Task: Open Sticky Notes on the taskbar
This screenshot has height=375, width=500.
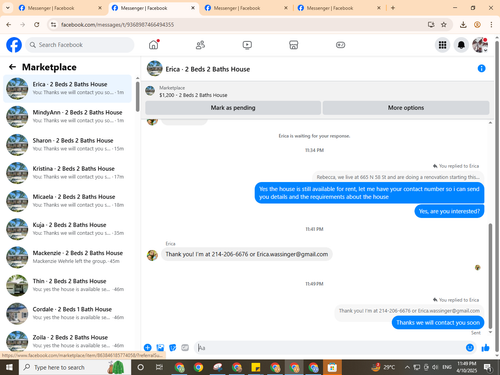Action: (256, 367)
